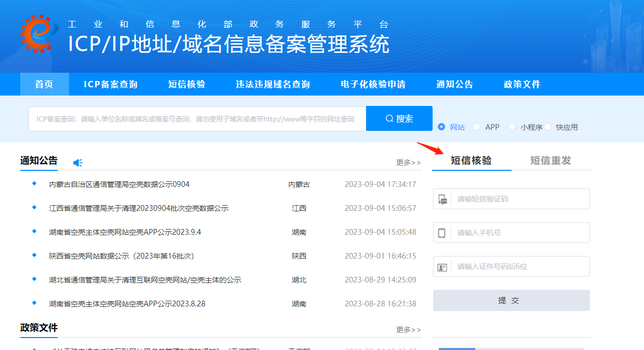Click the 湖北 region cell
Viewport: 644px width, 350px height.
pyautogui.click(x=299, y=280)
